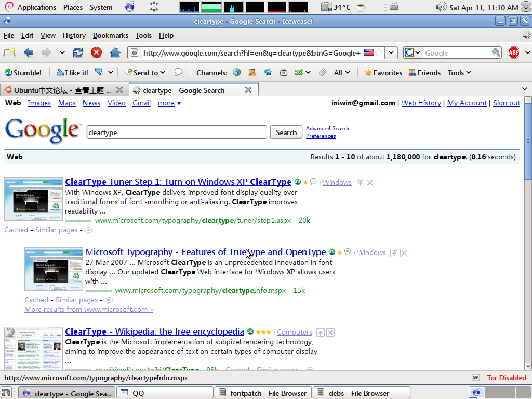
Task: Open the Windows topic link beside Microsoft Typography
Action: coord(371,252)
